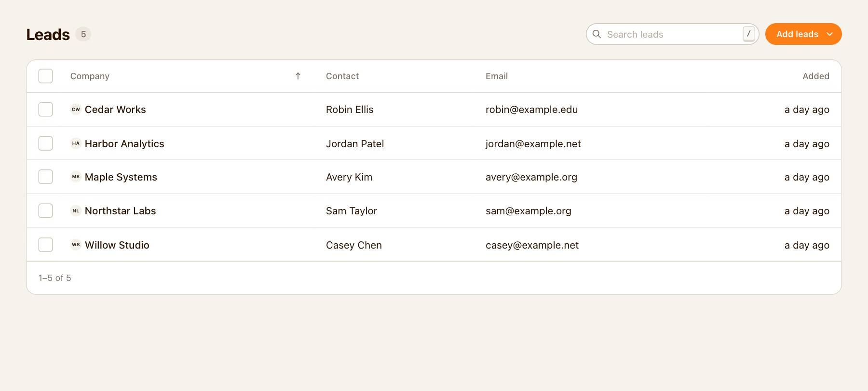
Task: Click the NL avatar for Northstar Labs
Action: point(76,211)
